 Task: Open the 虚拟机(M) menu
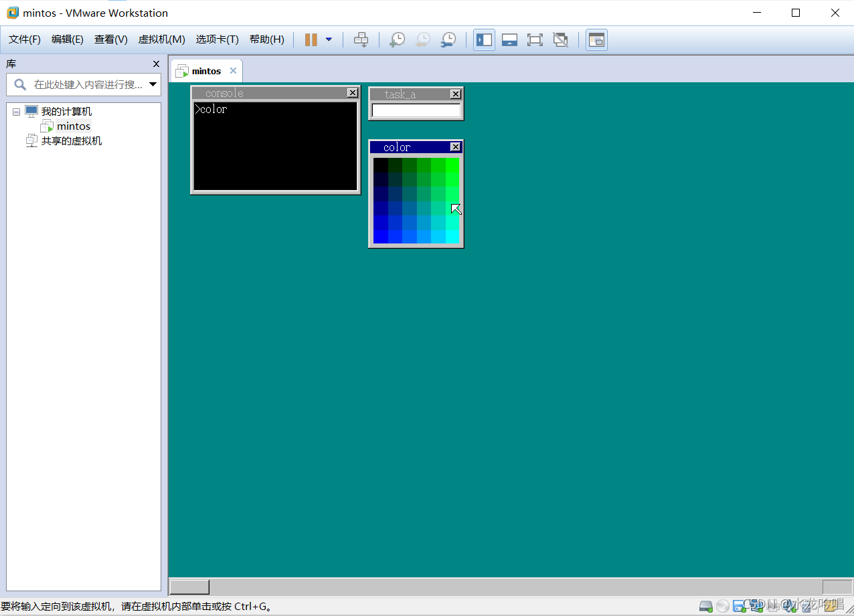[x=162, y=39]
